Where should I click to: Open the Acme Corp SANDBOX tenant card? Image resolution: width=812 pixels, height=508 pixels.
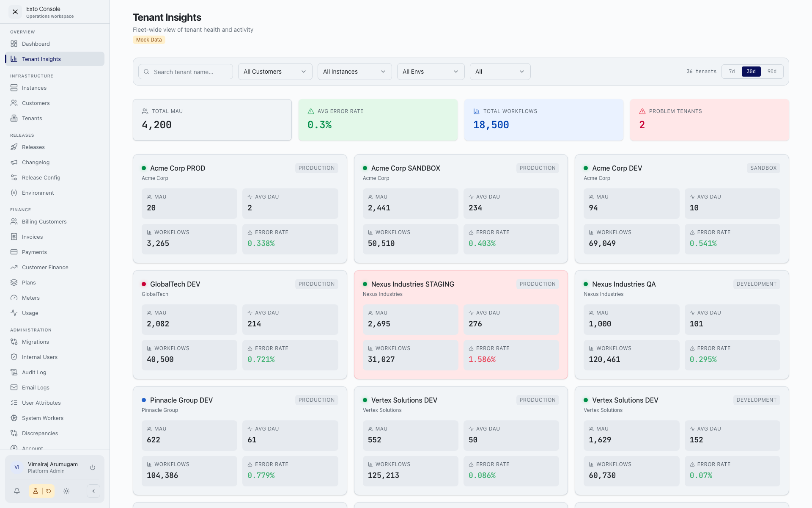click(x=461, y=209)
